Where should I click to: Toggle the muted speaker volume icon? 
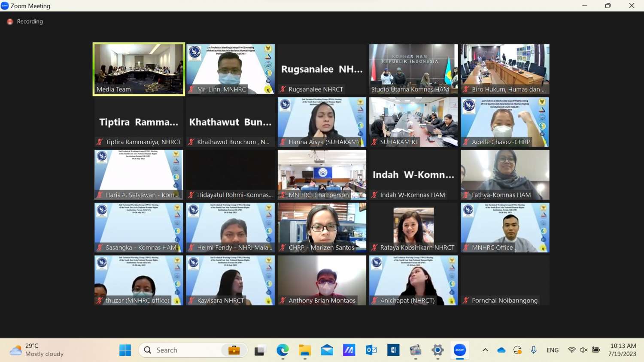pos(583,350)
